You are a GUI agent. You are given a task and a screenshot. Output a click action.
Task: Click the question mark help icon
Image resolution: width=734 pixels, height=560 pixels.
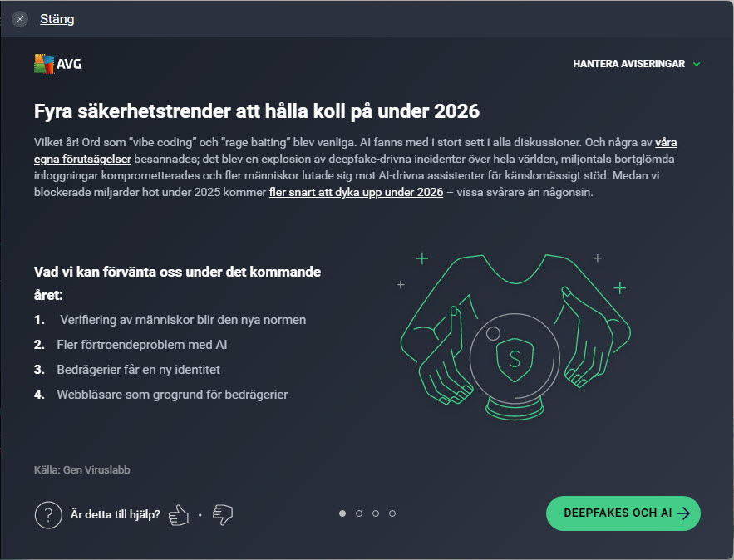tap(48, 514)
